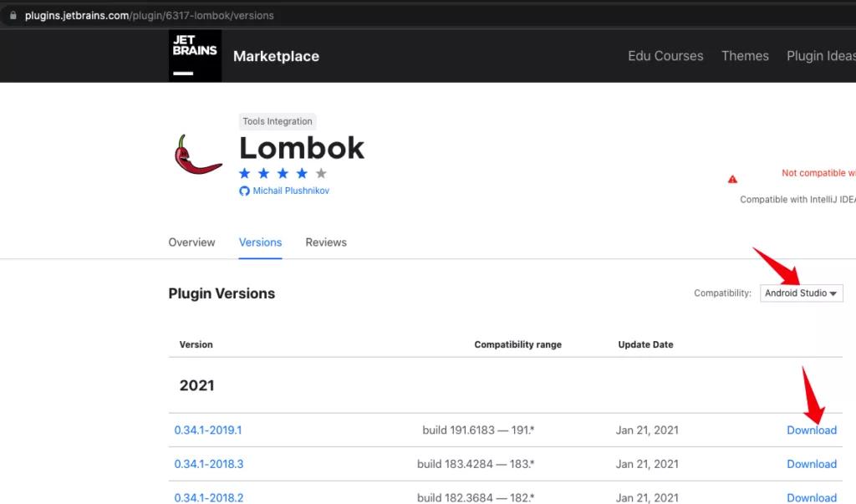Click the 'build 182.3684 — 182.*' cell
856x504 pixels.
click(476, 497)
